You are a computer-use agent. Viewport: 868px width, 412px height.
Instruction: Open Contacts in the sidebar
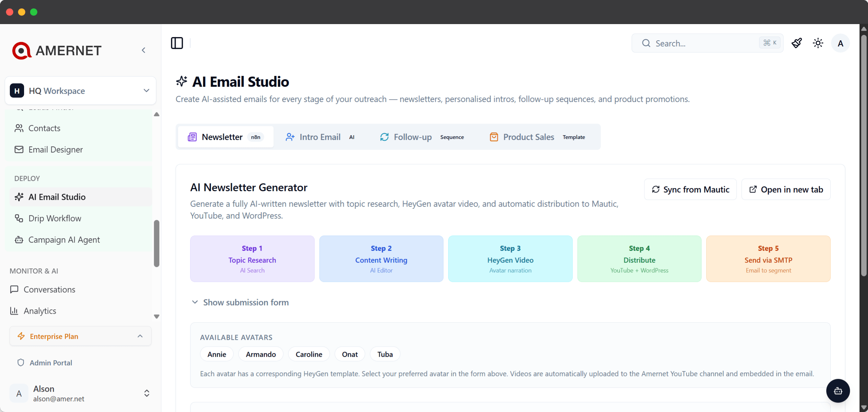[x=81, y=128]
